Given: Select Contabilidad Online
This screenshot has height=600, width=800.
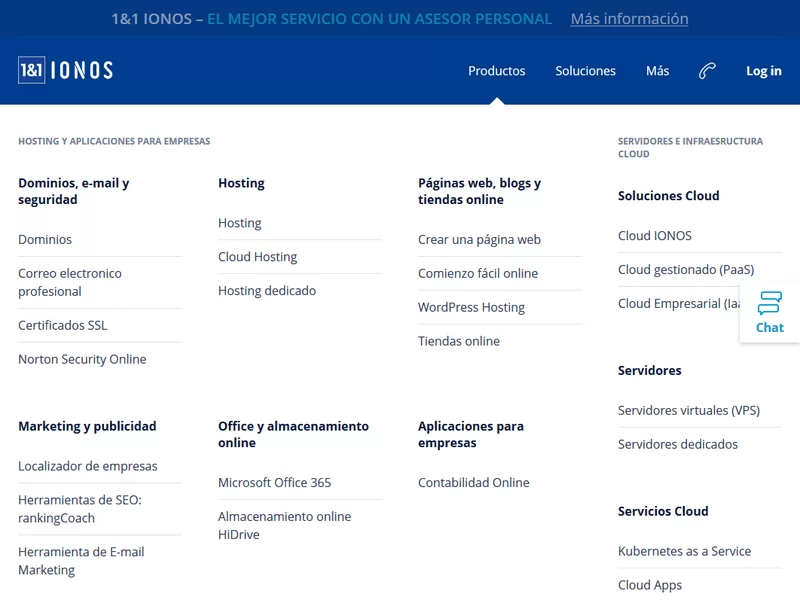Looking at the screenshot, I should 473,483.
